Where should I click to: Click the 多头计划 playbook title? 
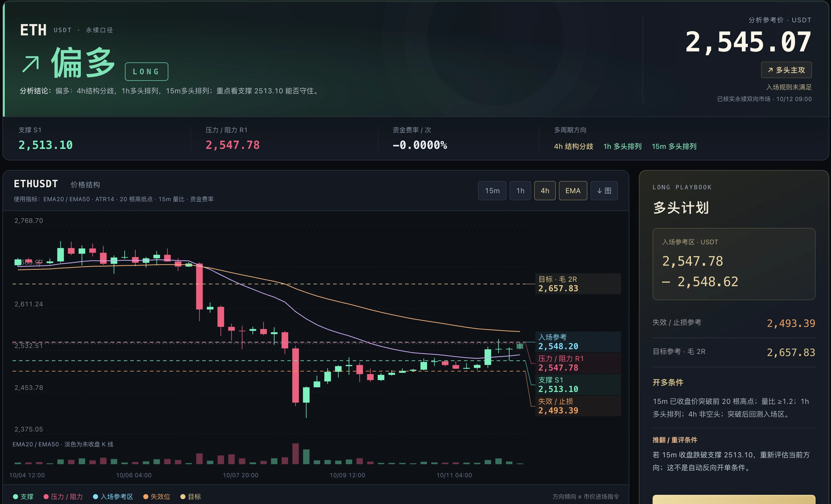tap(681, 207)
